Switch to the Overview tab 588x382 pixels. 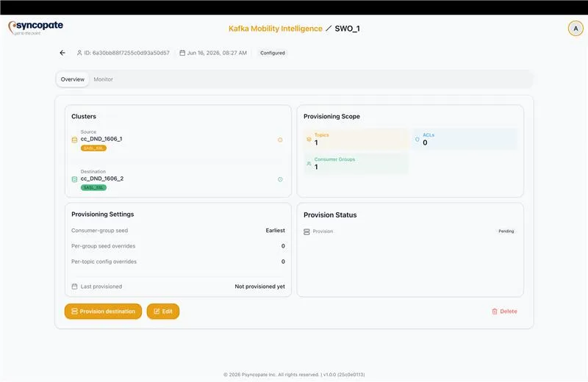pyautogui.click(x=72, y=79)
